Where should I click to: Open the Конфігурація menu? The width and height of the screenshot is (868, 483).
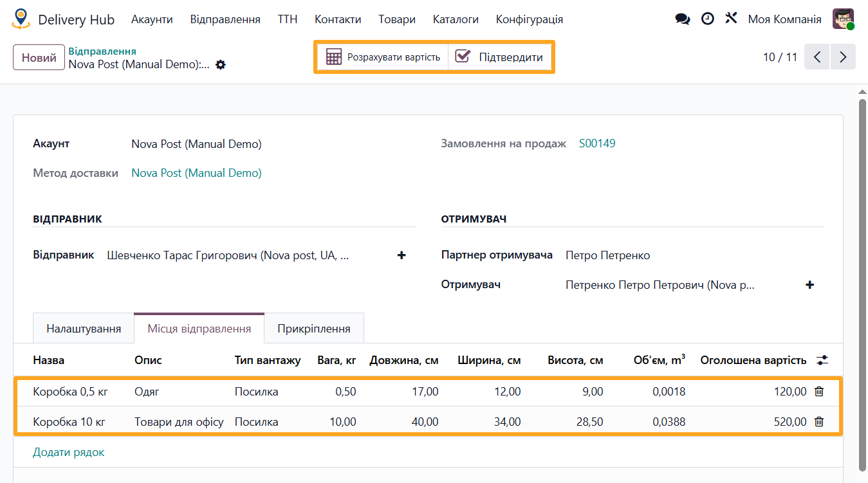coord(530,19)
